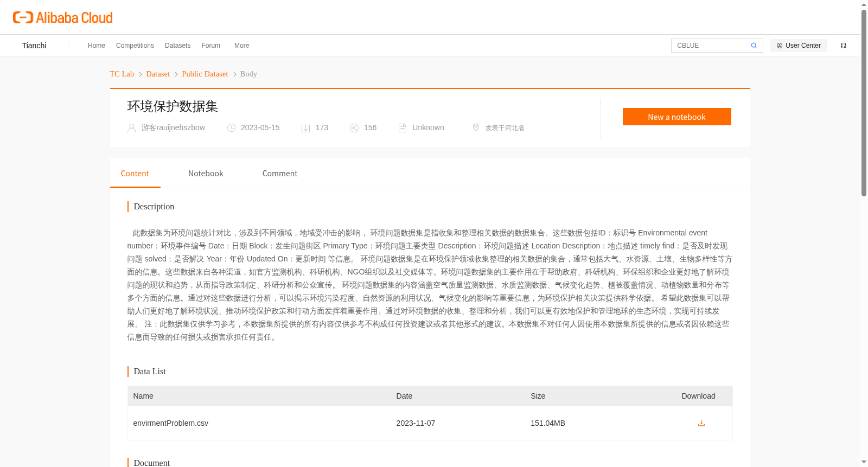Switch to the Content tab
This screenshot has height=467, width=868.
pyautogui.click(x=135, y=174)
